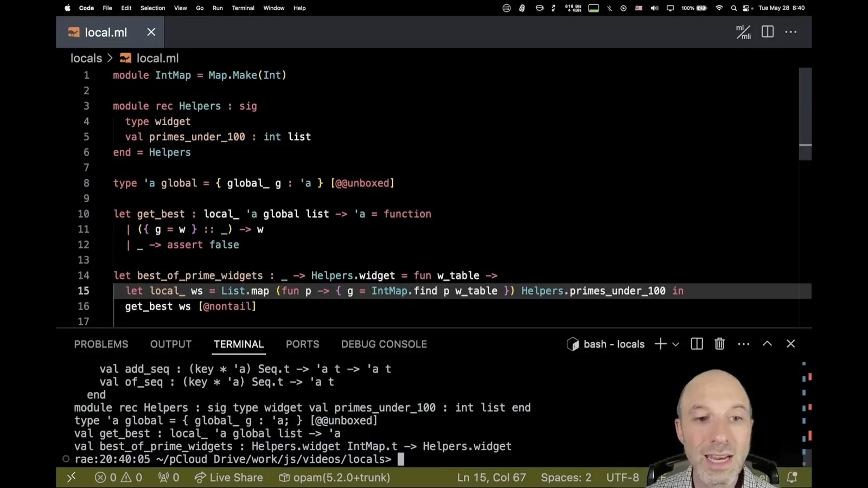Close the local.ml editor tab
This screenshot has height=488, width=868.
point(151,32)
